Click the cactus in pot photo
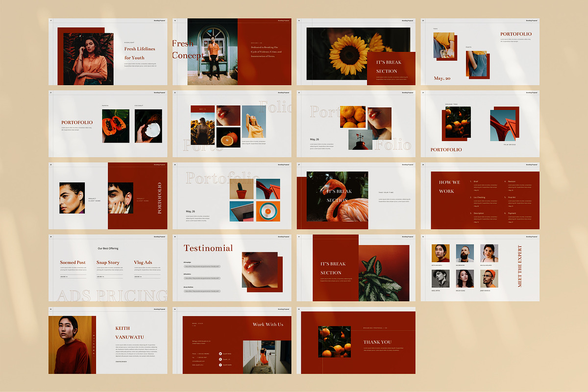The height and width of the screenshot is (392, 588). [x=242, y=189]
